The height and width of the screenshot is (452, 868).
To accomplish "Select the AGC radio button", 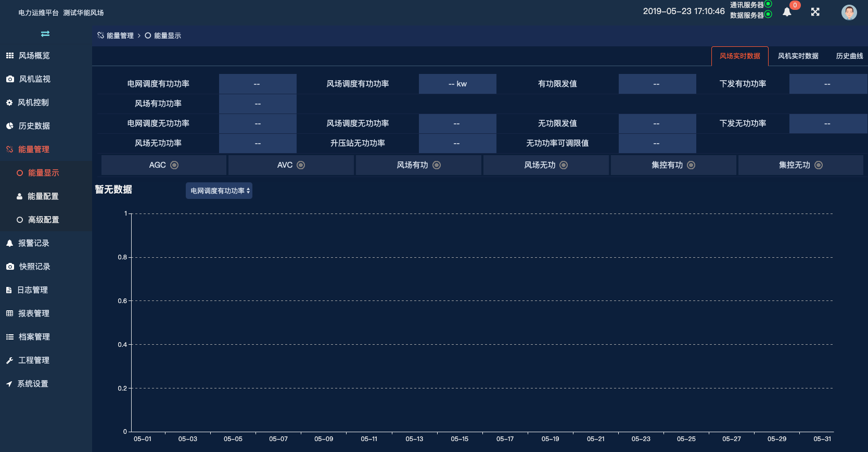I will (174, 165).
